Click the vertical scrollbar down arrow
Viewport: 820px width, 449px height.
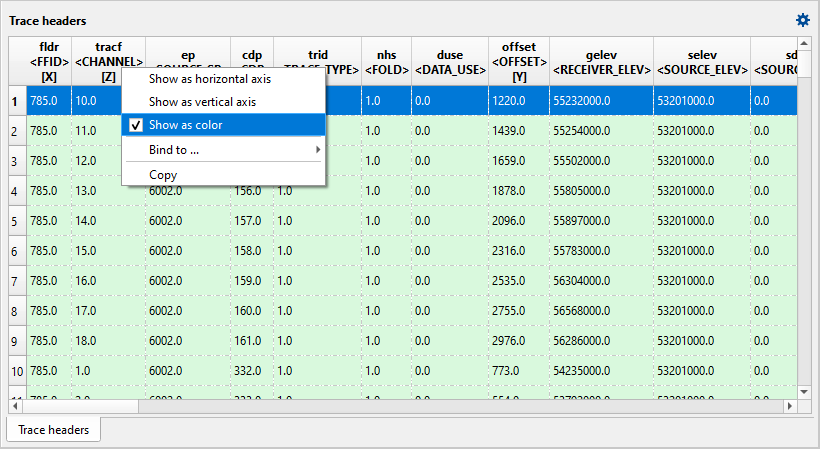pos(803,391)
